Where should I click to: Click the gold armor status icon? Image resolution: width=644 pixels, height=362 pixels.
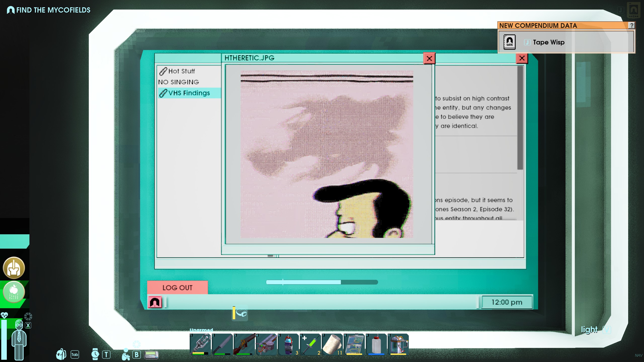[x=14, y=268]
